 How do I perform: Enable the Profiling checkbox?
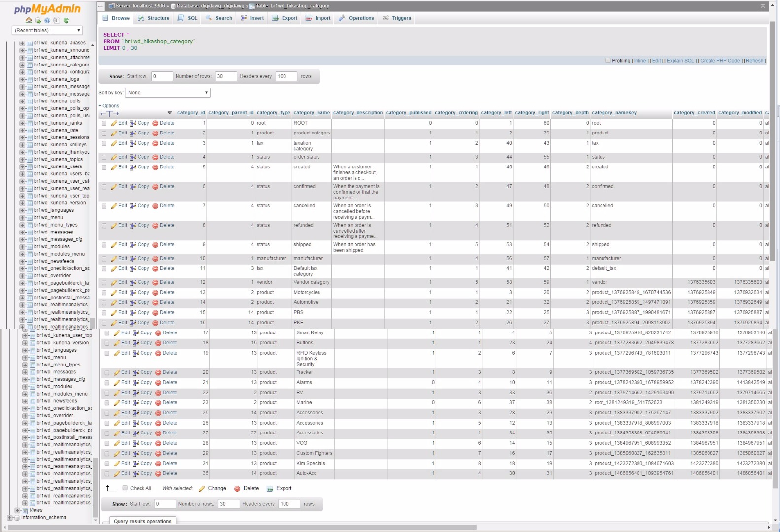coord(608,61)
